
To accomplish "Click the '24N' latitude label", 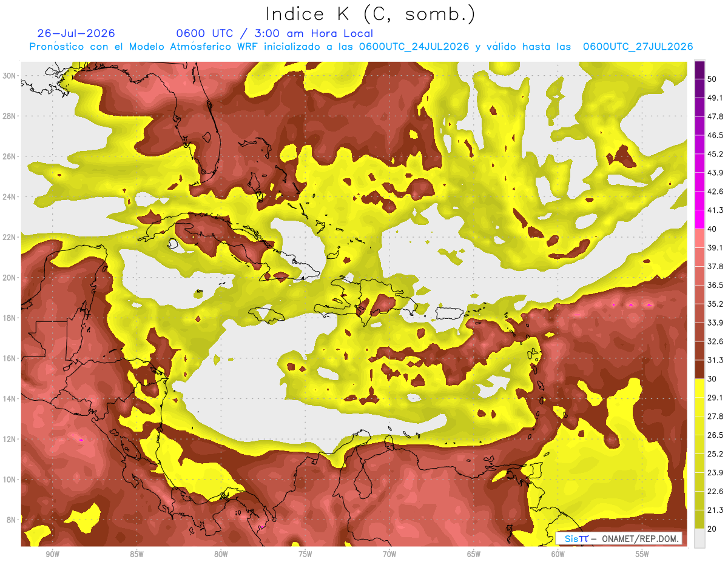I will pos(9,197).
